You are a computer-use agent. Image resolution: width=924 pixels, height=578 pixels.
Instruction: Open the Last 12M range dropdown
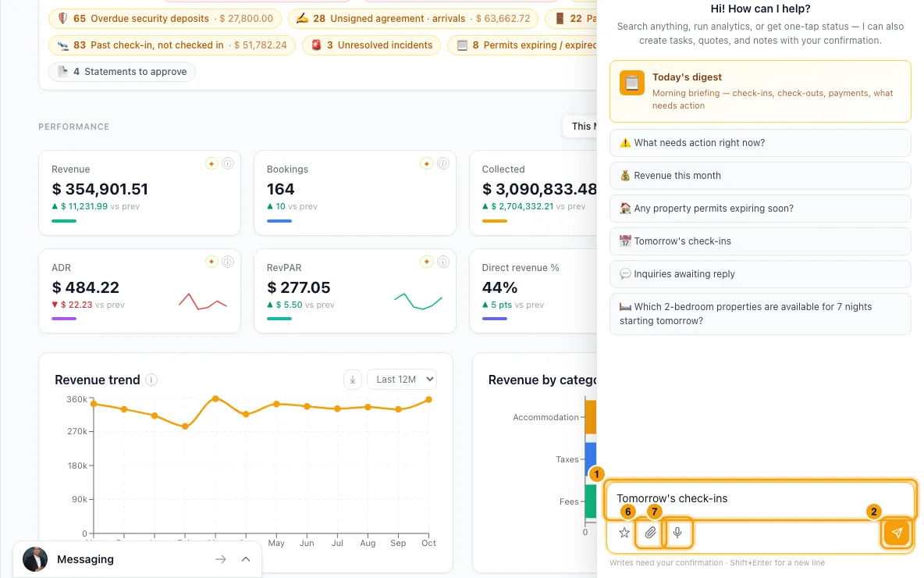tap(403, 380)
